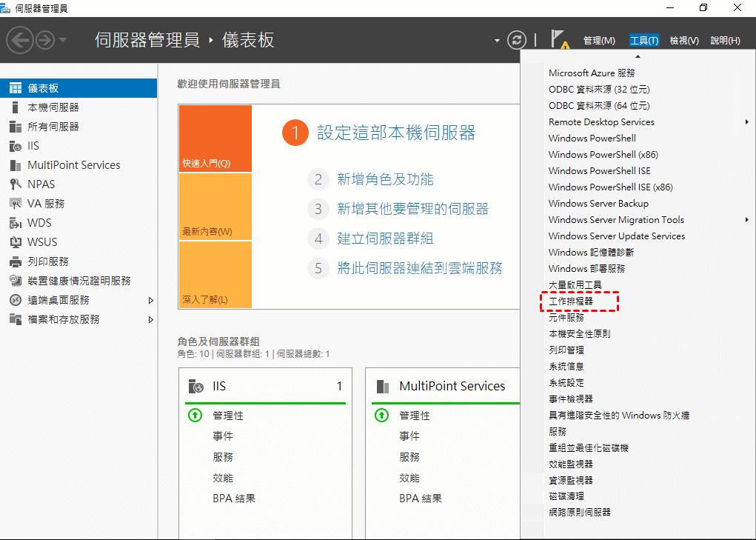The height and width of the screenshot is (540, 756).
Task: Open Windows 部署服務 menu entry
Action: pos(586,269)
